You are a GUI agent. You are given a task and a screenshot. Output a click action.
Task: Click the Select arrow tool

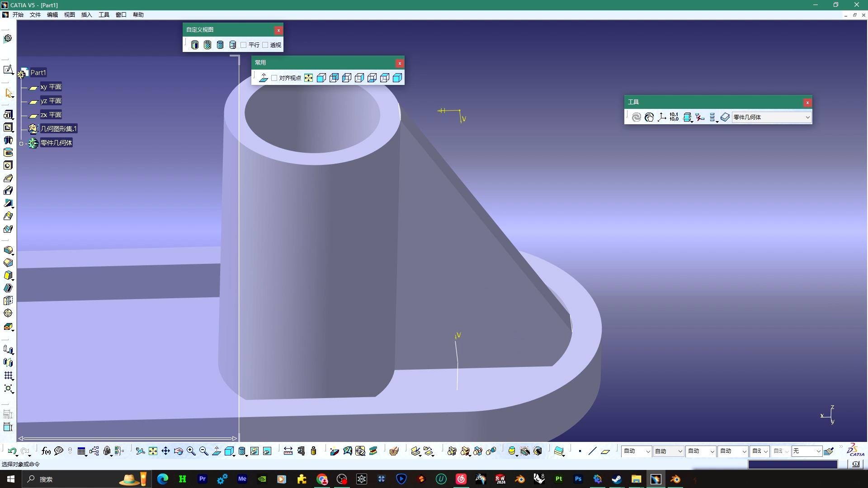tap(9, 94)
